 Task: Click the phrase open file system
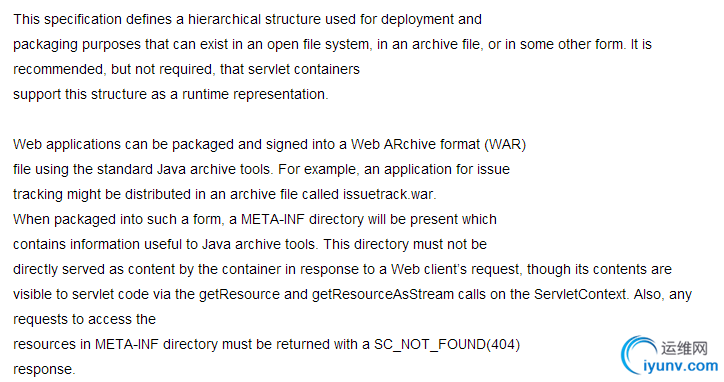(318, 44)
